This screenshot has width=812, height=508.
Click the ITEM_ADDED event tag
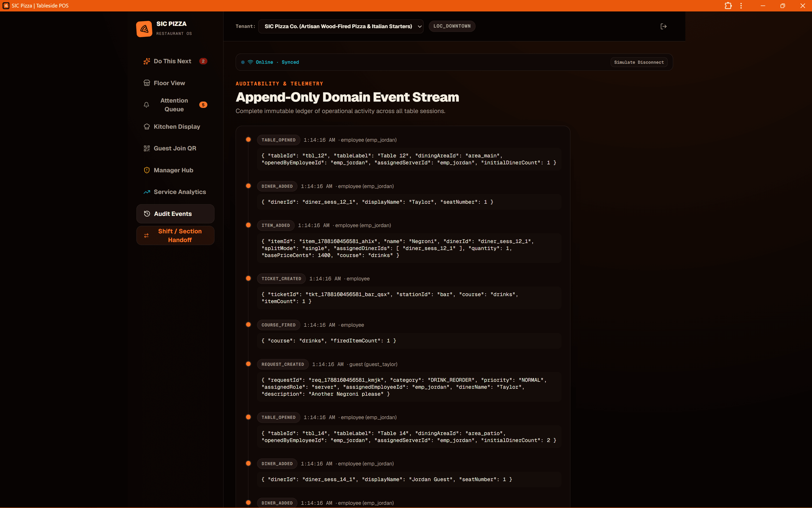pos(275,225)
